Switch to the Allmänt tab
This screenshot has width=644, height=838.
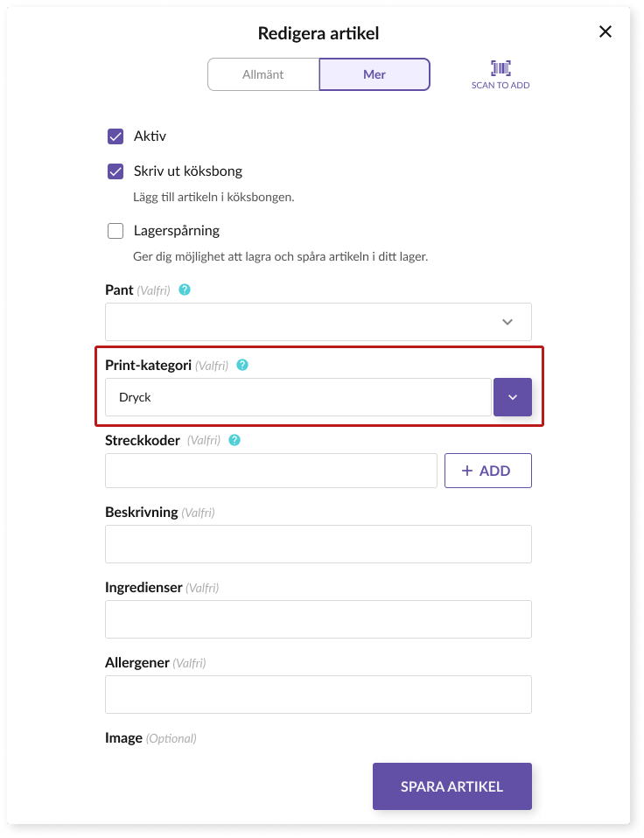tap(263, 74)
